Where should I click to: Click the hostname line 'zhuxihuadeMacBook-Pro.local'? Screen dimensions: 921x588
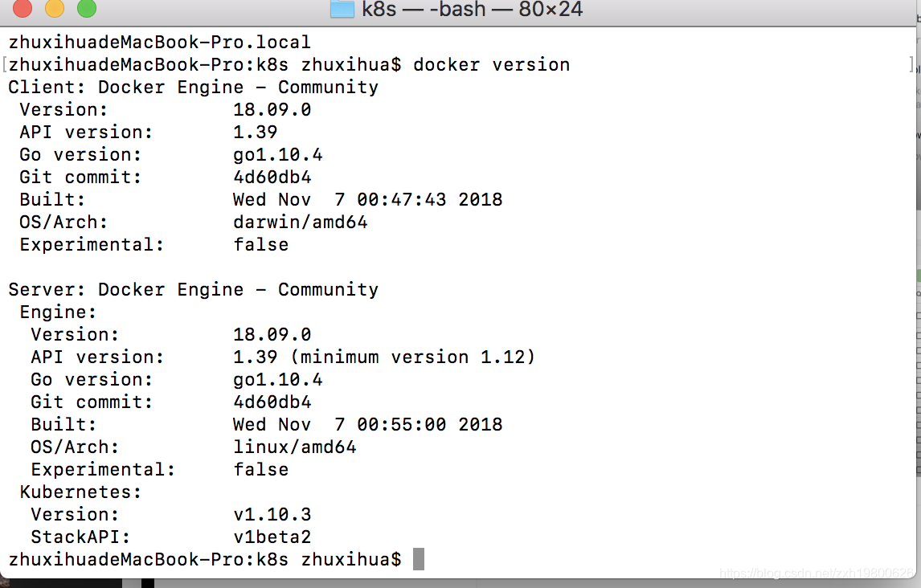159,43
